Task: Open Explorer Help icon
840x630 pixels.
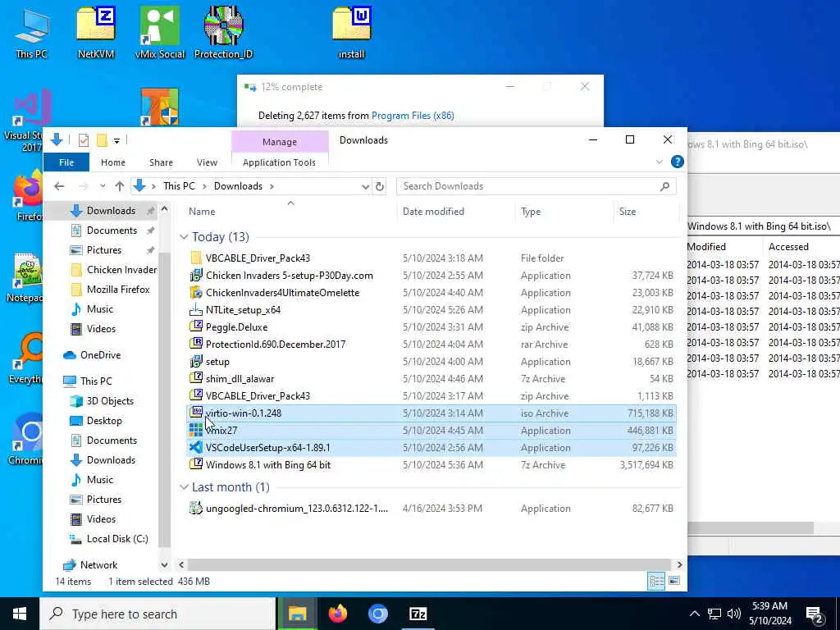Action: point(677,162)
